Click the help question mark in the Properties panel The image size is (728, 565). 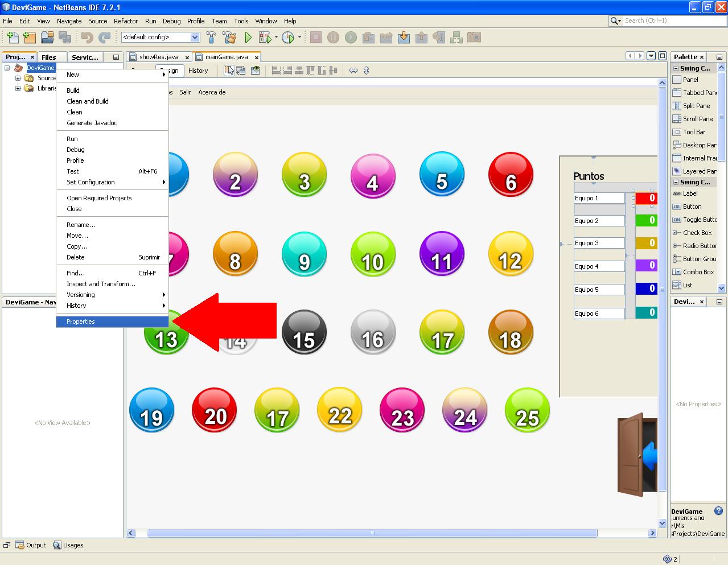pos(718,511)
